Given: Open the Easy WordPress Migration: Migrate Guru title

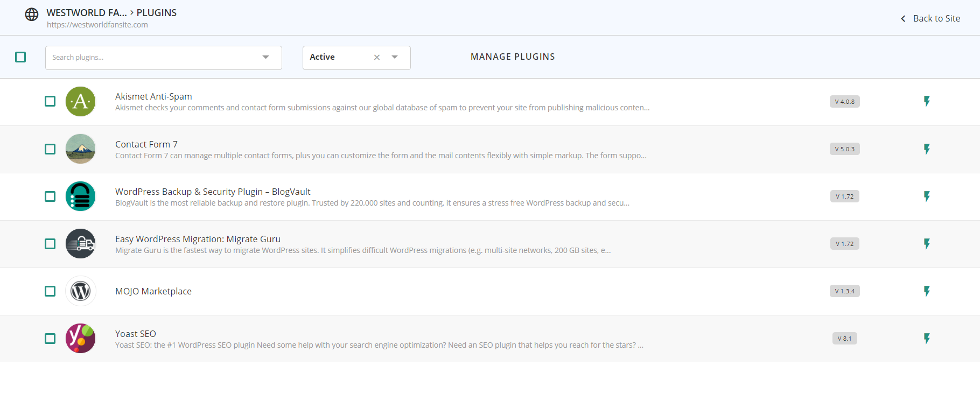Looking at the screenshot, I should 198,239.
